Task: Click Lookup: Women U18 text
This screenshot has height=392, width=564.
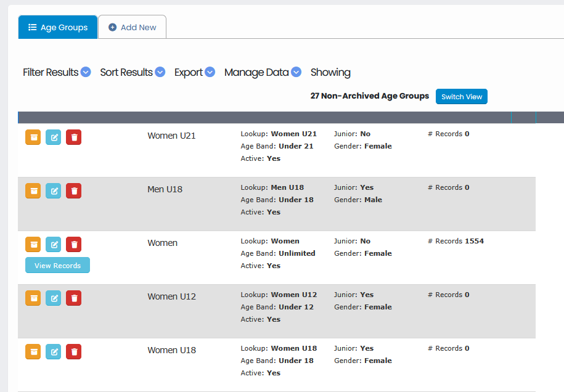Action: coord(279,348)
